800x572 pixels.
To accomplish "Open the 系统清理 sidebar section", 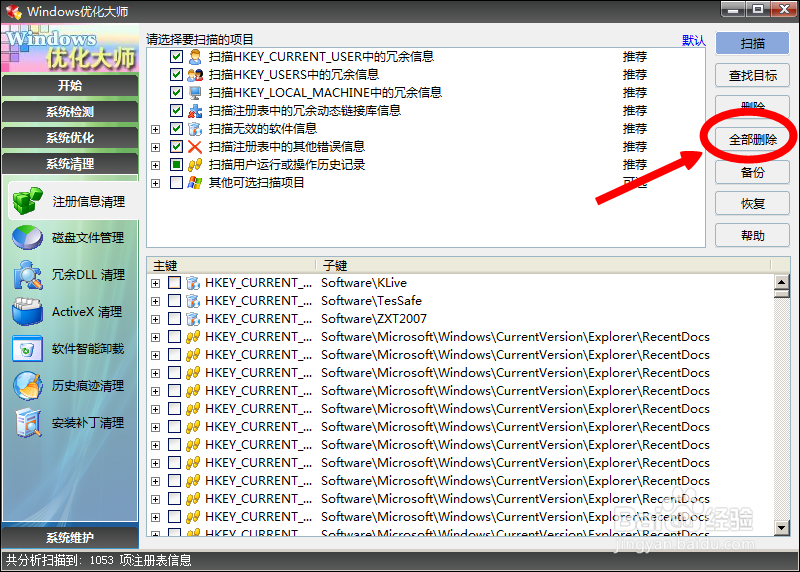I will tap(70, 164).
